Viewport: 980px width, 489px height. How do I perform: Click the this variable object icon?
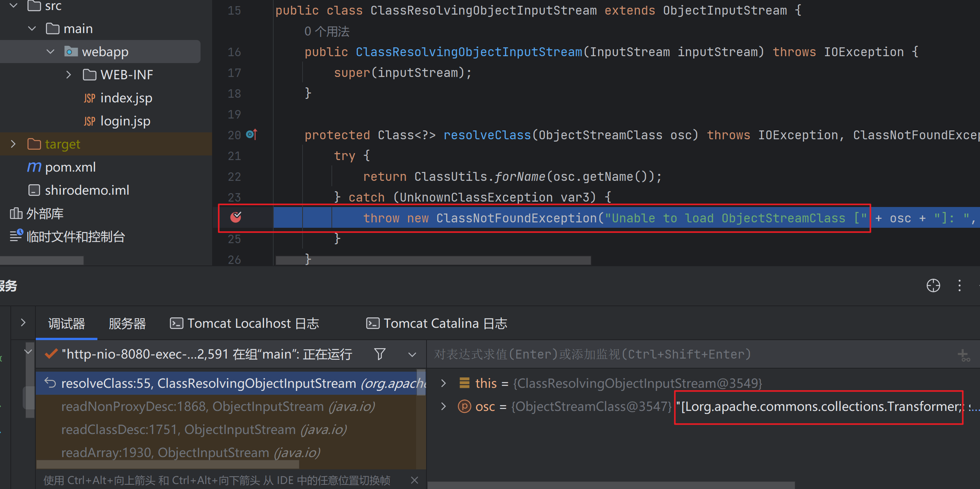coord(465,383)
